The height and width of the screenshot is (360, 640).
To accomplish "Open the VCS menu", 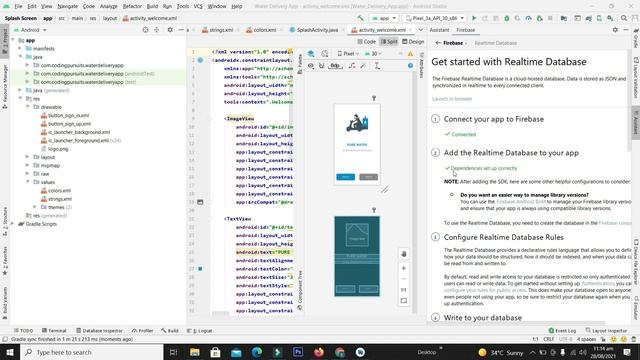I will tap(198, 6).
